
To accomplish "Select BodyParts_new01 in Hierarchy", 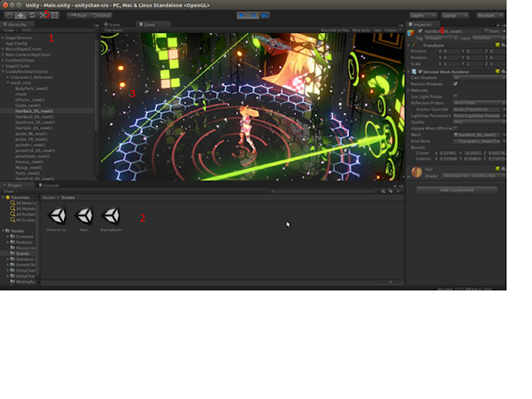I will pos(32,89).
